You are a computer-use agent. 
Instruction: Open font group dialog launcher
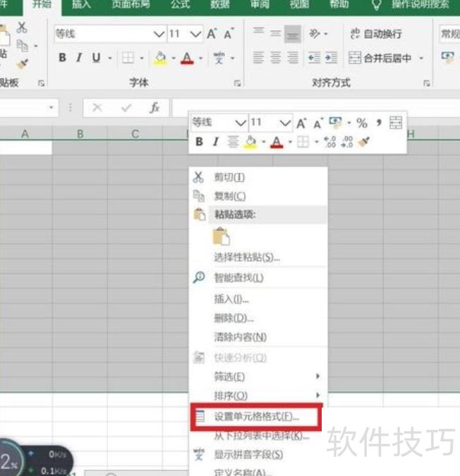pos(237,83)
